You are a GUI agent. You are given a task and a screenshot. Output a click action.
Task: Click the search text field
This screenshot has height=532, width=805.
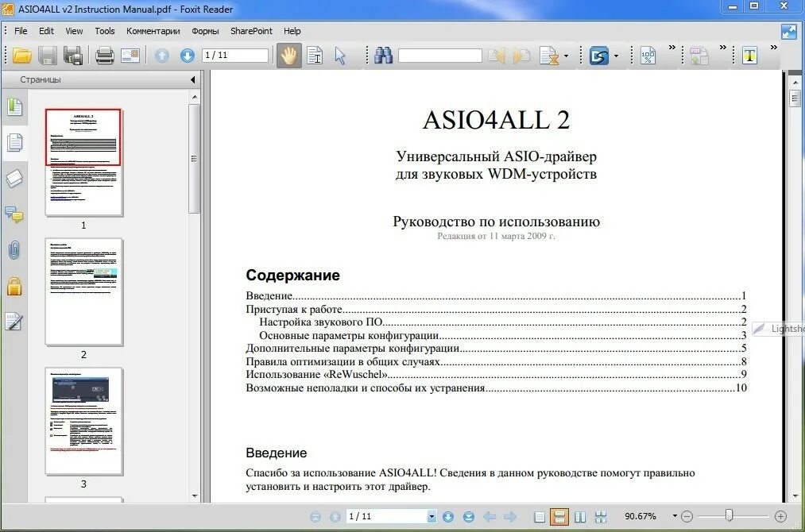440,55
